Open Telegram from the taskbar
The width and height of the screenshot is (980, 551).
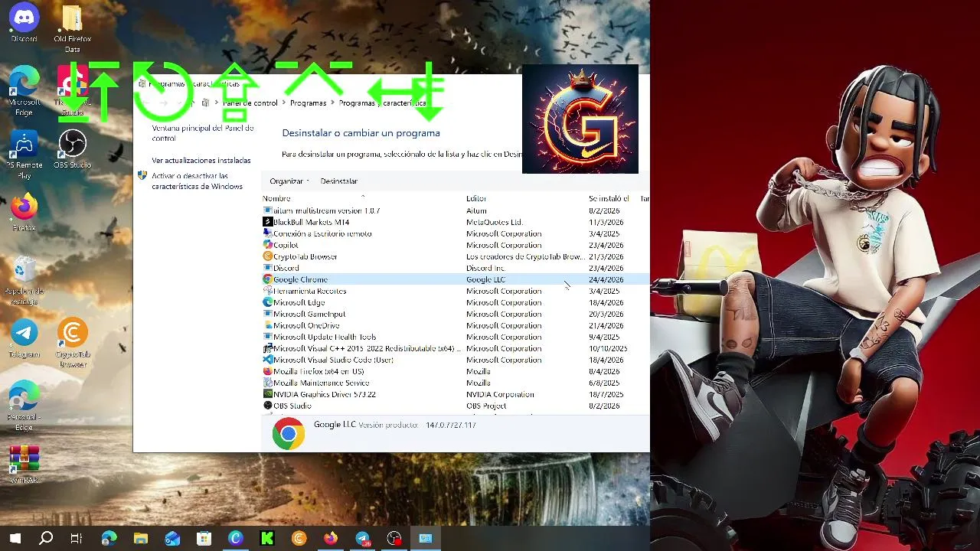click(x=362, y=538)
